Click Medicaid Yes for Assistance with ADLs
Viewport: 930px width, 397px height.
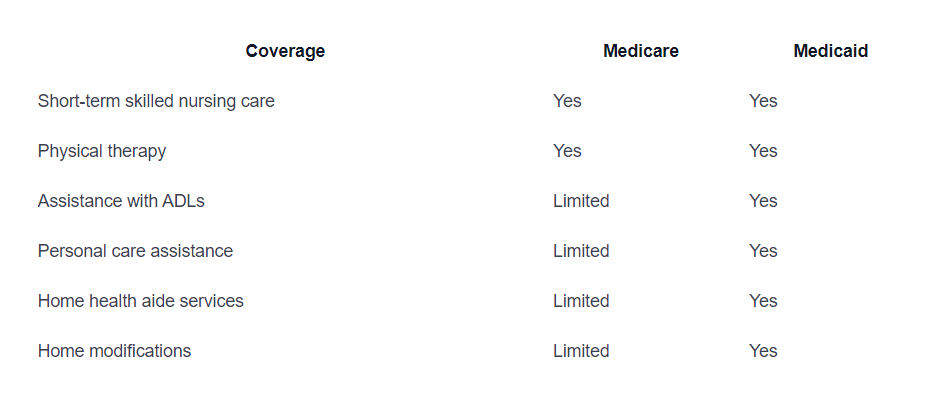pyautogui.click(x=763, y=201)
